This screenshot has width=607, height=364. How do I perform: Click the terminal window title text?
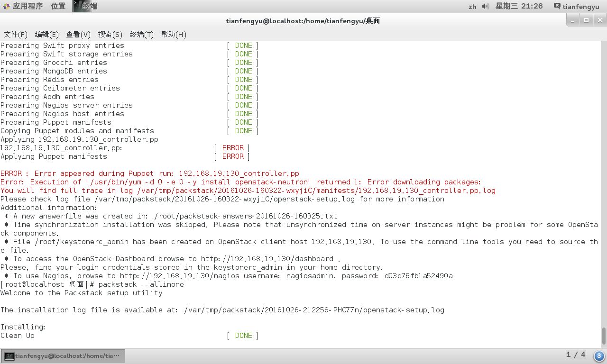(303, 20)
